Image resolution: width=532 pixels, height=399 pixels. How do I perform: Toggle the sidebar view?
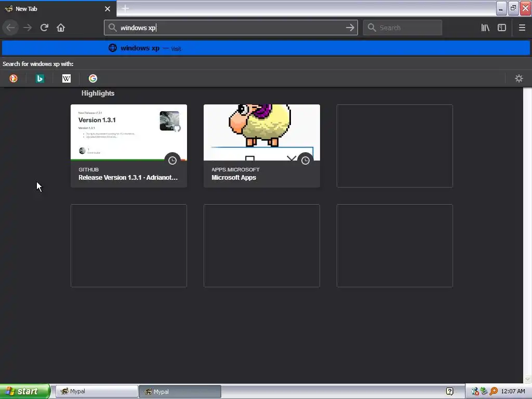click(502, 28)
